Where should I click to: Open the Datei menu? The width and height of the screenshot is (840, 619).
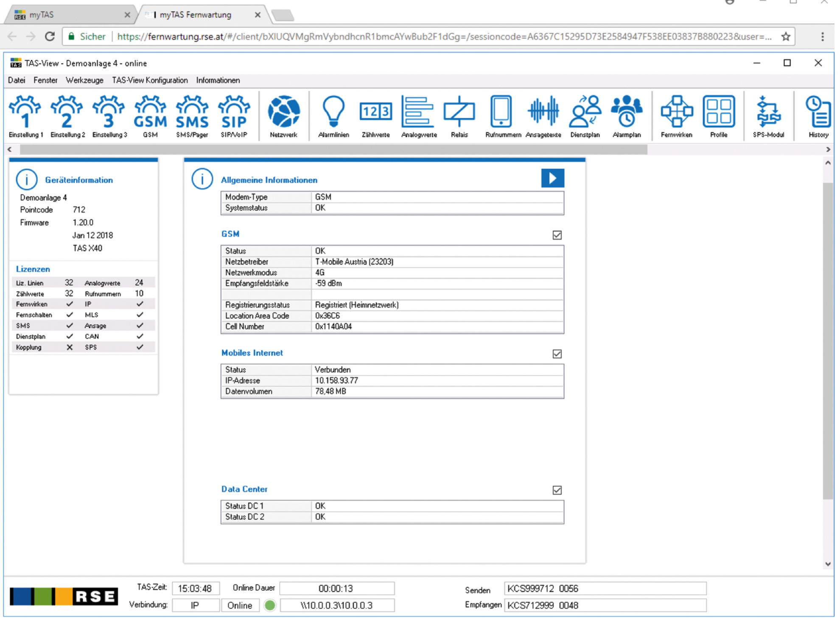[x=17, y=80]
